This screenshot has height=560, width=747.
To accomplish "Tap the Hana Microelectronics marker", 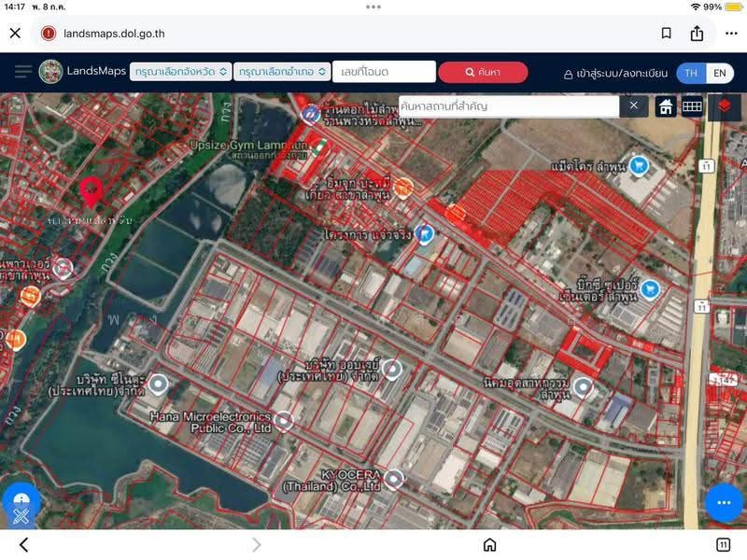I will tap(284, 421).
